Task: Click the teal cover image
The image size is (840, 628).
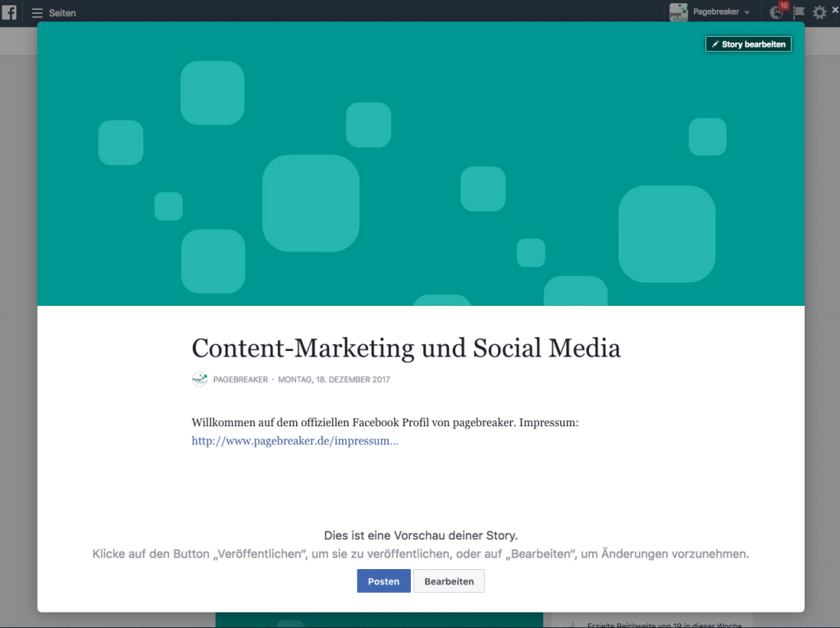Action: pyautogui.click(x=421, y=164)
